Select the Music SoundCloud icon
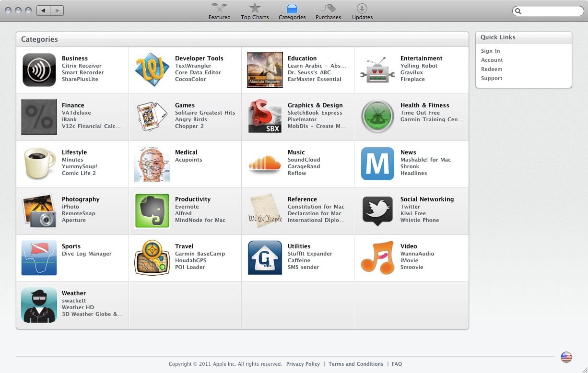588x373 pixels. 265,163
